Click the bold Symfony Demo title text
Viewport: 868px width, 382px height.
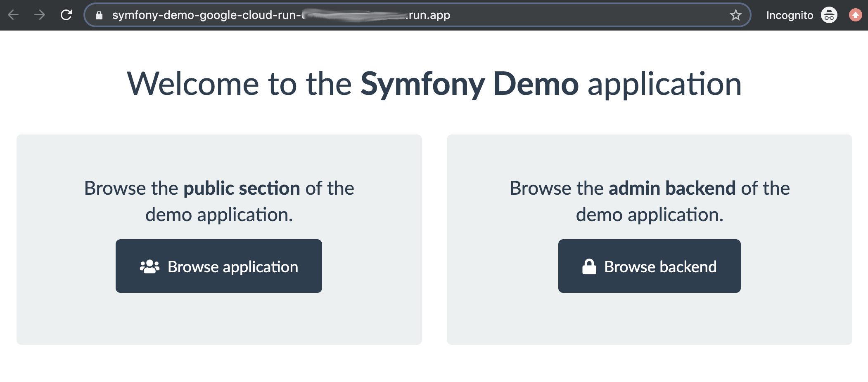pyautogui.click(x=470, y=84)
